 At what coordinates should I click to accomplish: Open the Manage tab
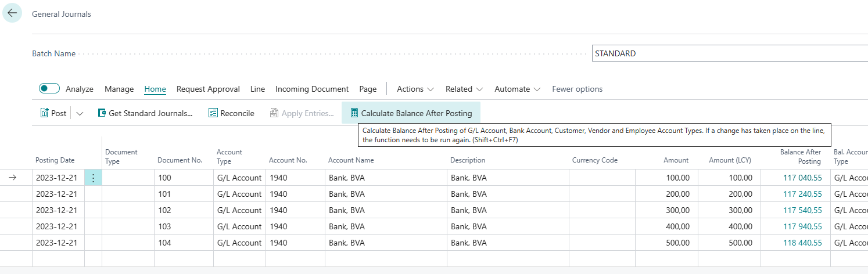click(119, 89)
